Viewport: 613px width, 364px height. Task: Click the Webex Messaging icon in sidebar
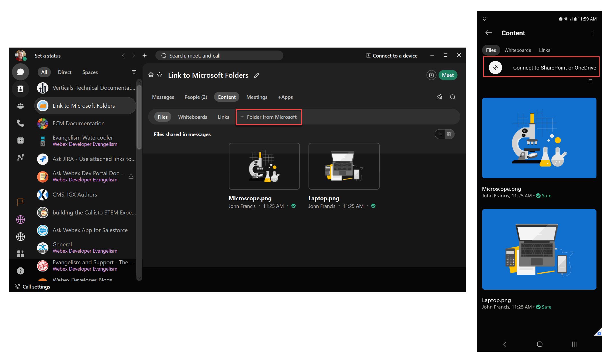coord(21,72)
